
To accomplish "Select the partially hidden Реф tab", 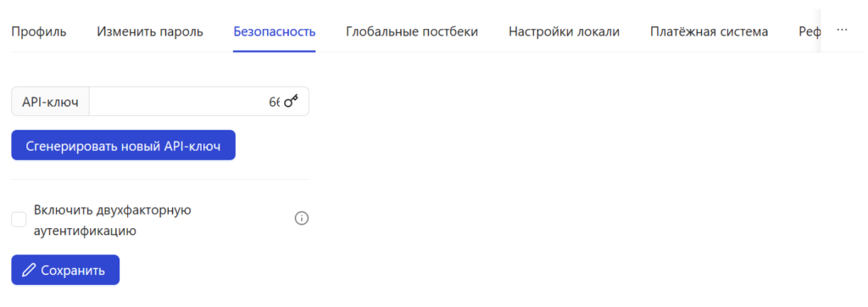I will [x=810, y=31].
